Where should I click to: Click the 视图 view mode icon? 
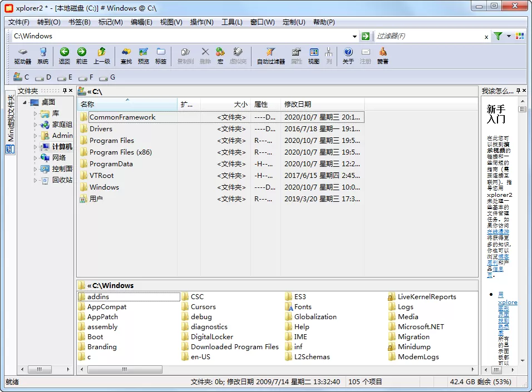pyautogui.click(x=314, y=56)
